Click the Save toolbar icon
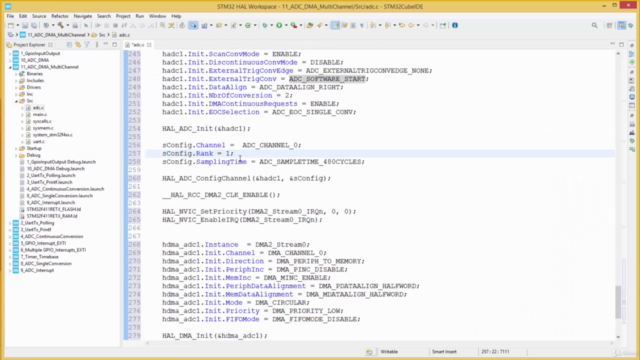 pyautogui.click(x=25, y=25)
